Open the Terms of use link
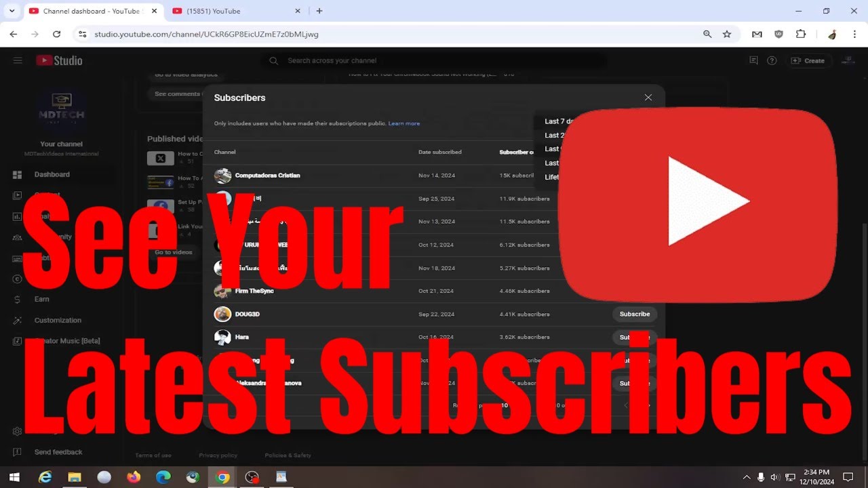 click(153, 455)
